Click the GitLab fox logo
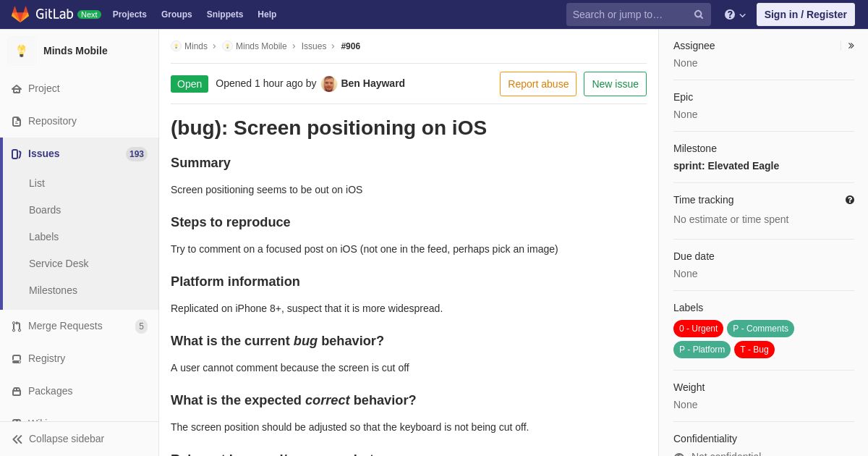The image size is (868, 456). 20,14
